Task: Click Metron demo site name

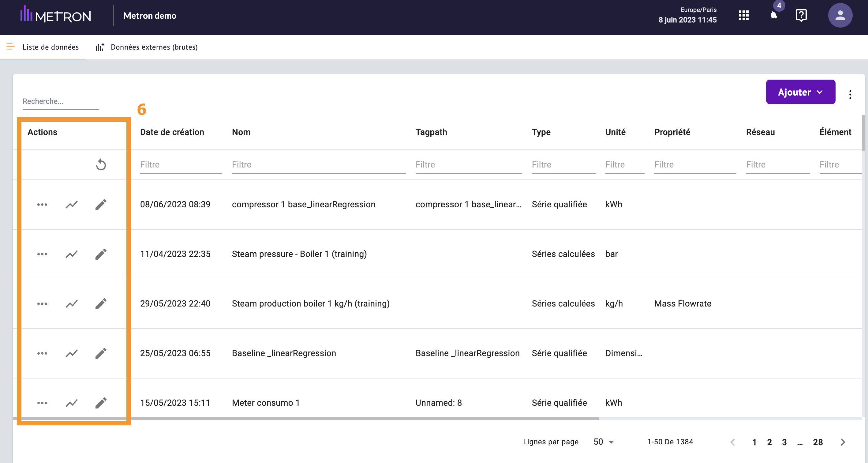Action: (x=150, y=16)
